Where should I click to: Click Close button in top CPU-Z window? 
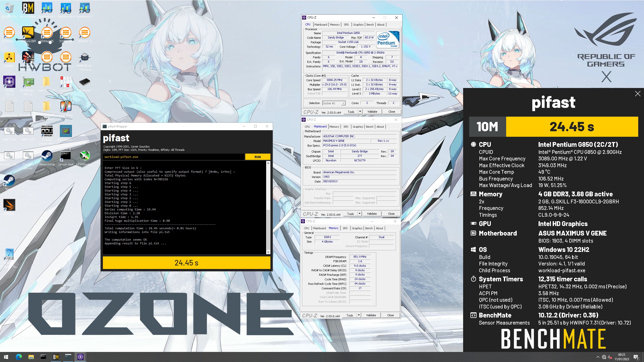pyautogui.click(x=392, y=112)
